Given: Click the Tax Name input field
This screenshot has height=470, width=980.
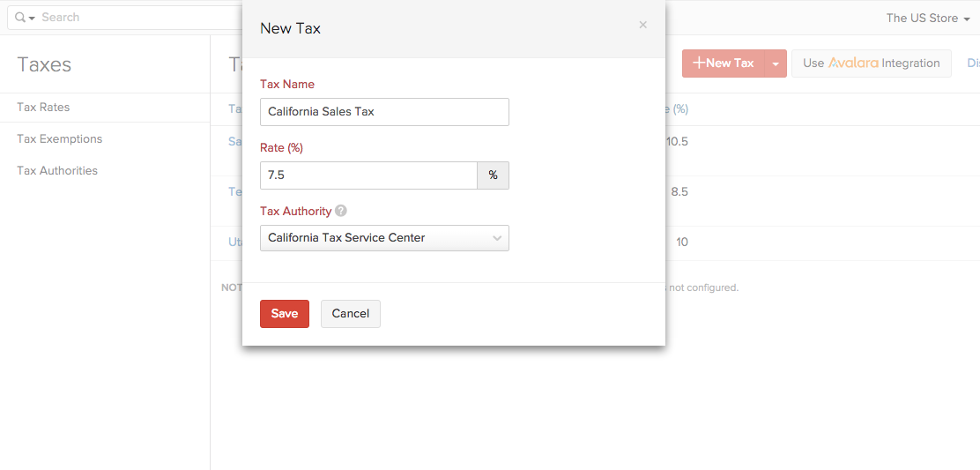Looking at the screenshot, I should 384,112.
